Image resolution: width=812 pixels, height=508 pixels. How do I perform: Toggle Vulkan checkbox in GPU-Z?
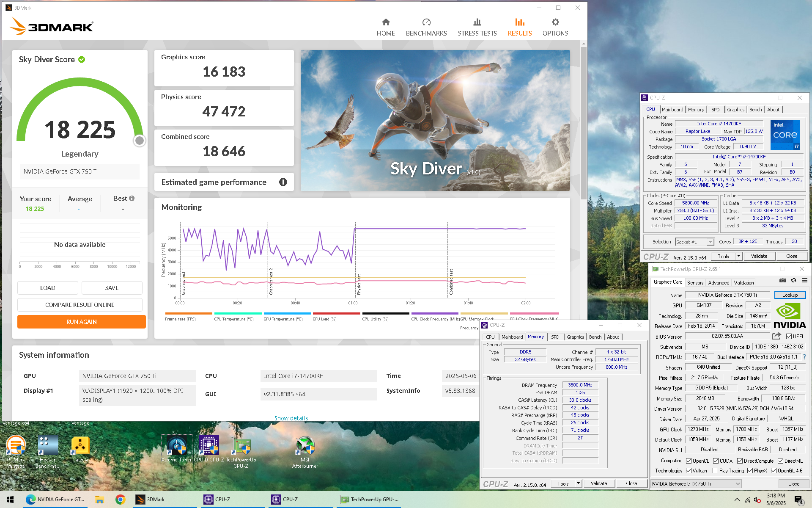pyautogui.click(x=689, y=470)
